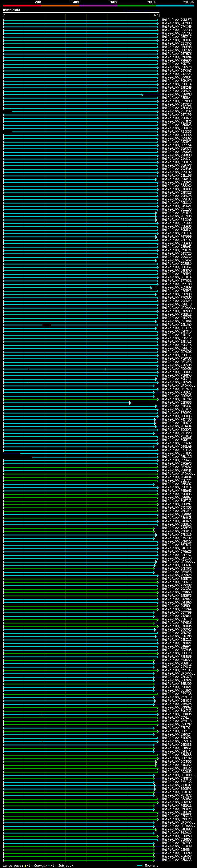Open hit UniRef100_O22682
Image resolution: width=197 pixels, height=868 pixels.
(176, 443)
